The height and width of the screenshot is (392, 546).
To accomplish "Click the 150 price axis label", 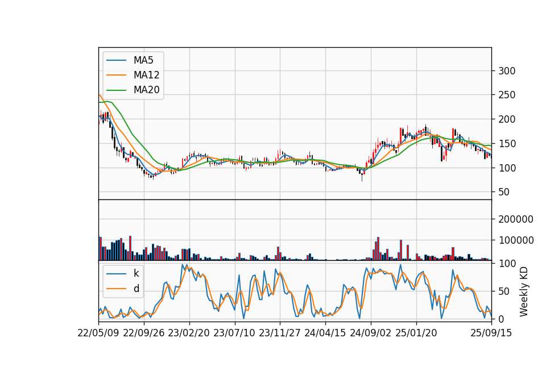I will pyautogui.click(x=507, y=144).
